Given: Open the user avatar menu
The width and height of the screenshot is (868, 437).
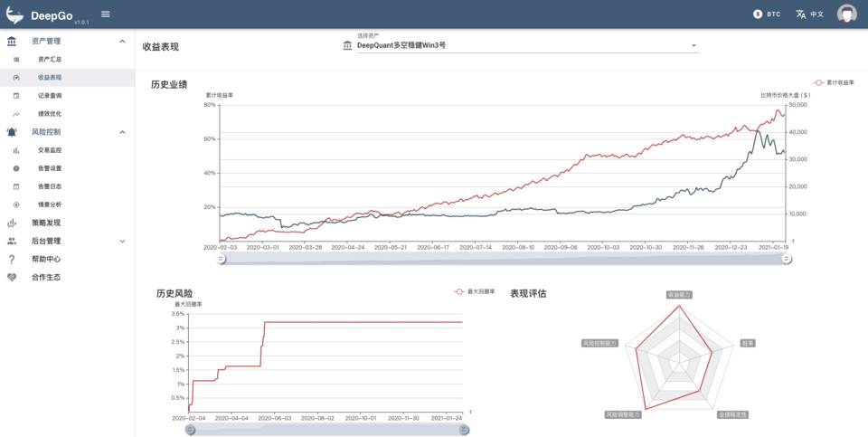Looking at the screenshot, I should [x=847, y=14].
